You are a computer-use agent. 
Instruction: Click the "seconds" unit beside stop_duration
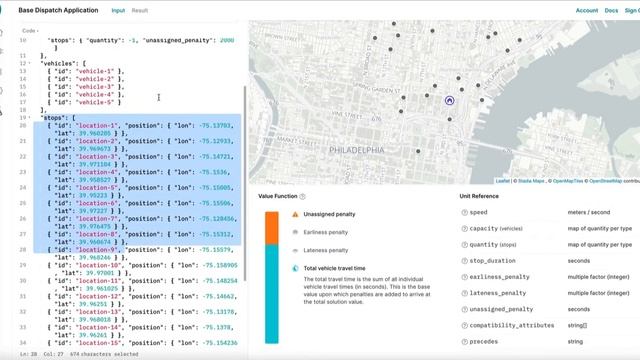click(578, 261)
